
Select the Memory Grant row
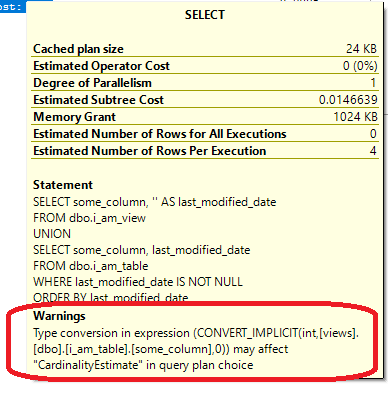coord(205,117)
